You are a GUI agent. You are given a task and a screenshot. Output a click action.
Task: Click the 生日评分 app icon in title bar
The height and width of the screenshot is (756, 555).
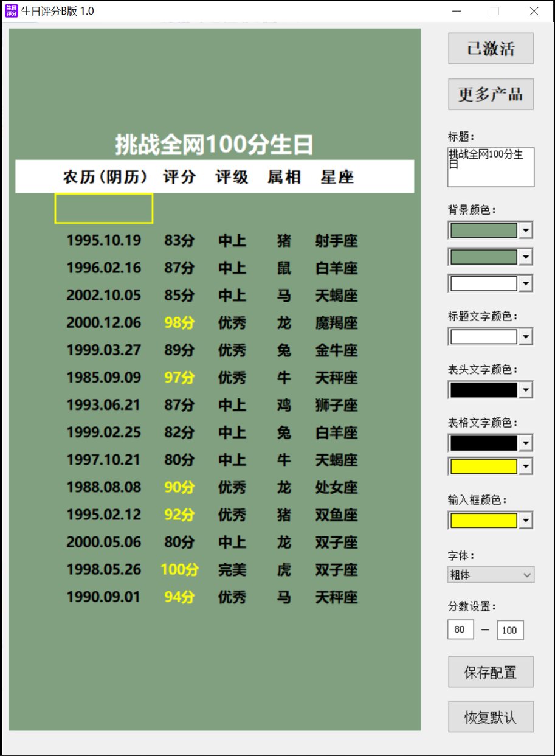(x=12, y=11)
